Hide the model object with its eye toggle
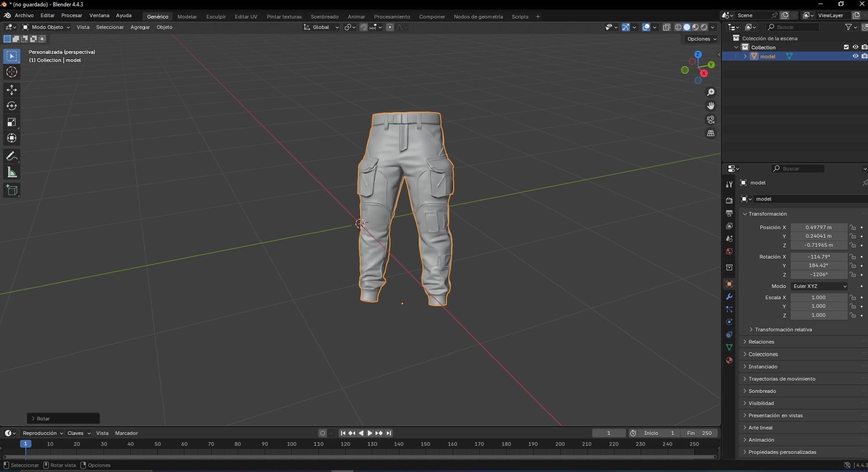 point(855,56)
